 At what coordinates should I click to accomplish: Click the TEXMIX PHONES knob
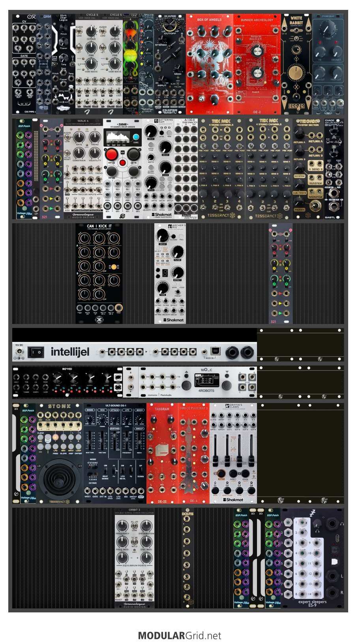pyautogui.click(x=299, y=203)
